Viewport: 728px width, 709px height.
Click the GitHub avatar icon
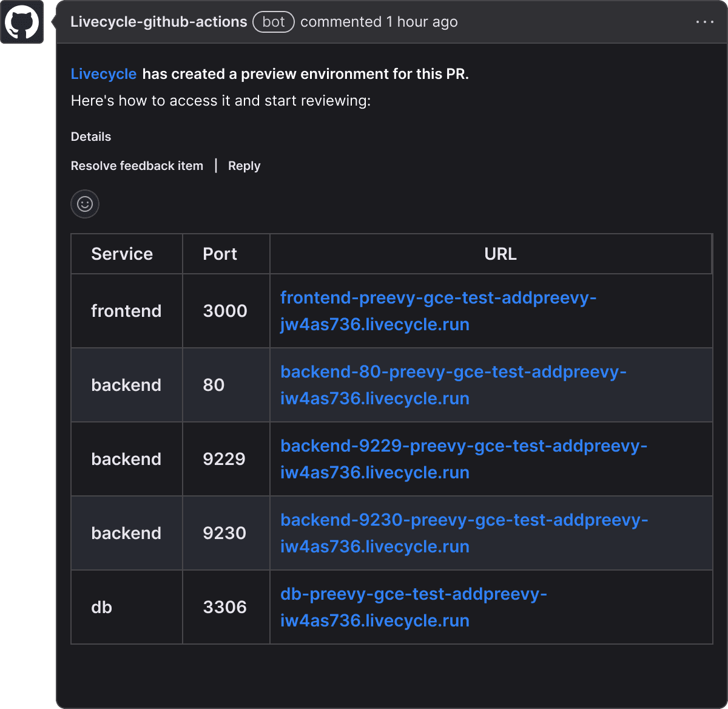(22, 22)
